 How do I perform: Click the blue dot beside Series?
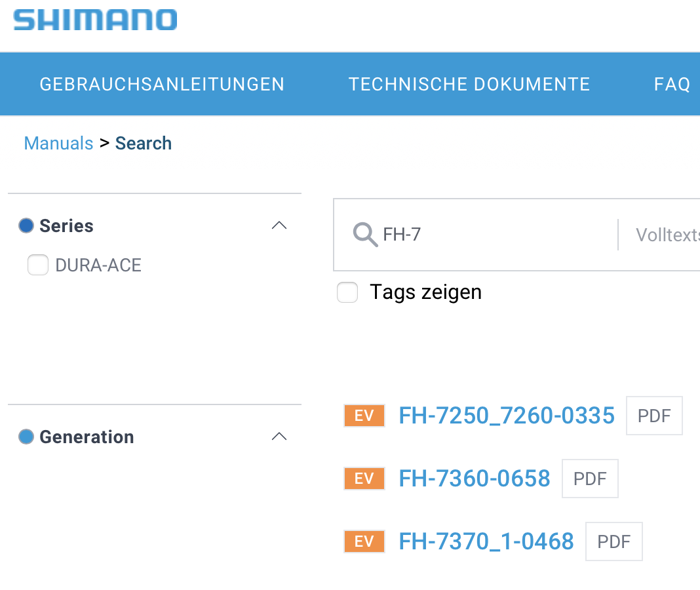pyautogui.click(x=26, y=226)
